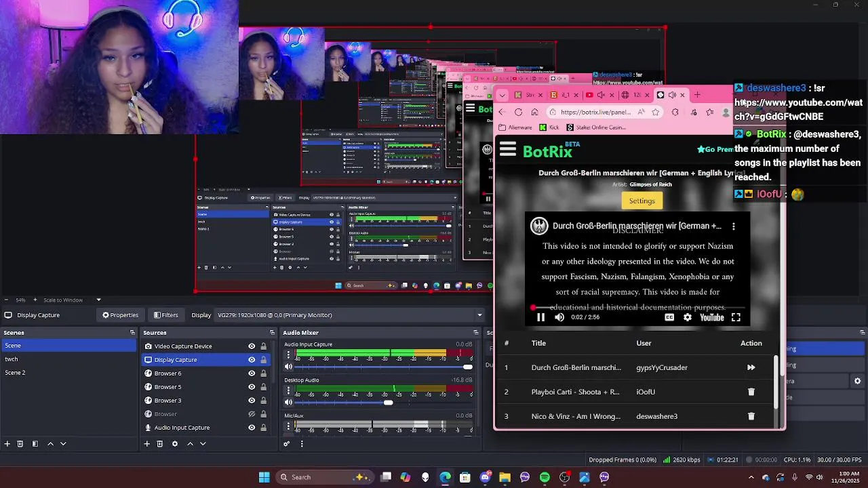This screenshot has height=488, width=868.
Task: Show hidden Browser source with eye icon
Action: point(252,414)
